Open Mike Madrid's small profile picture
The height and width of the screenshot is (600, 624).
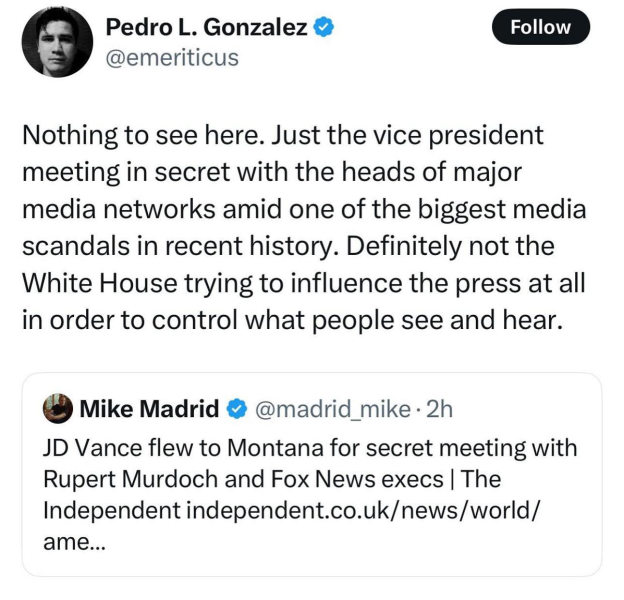[56, 409]
